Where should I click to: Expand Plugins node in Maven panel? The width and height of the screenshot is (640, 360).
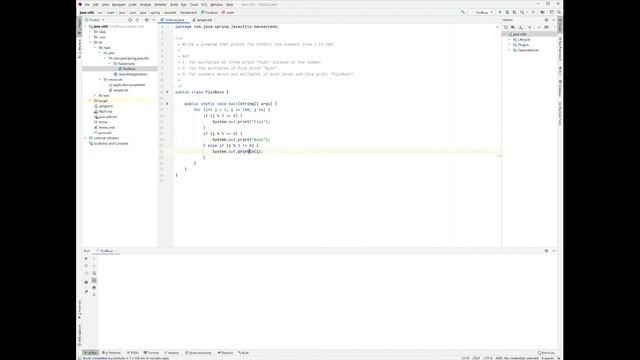pos(510,45)
